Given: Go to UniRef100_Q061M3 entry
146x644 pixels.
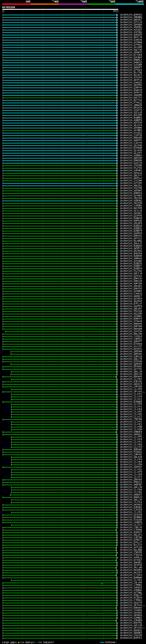Looking at the screenshot, I should 131,35.
